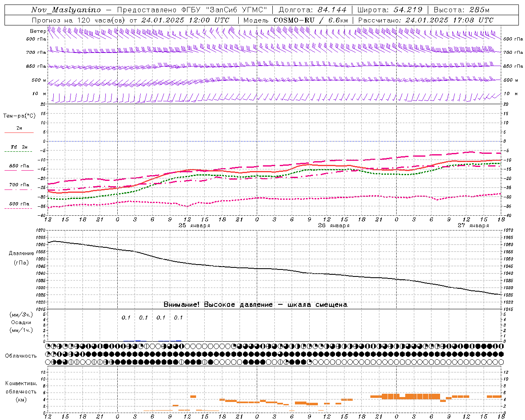Click the left 500 м wind level label
The width and height of the screenshot is (525, 420).
(x=39, y=80)
